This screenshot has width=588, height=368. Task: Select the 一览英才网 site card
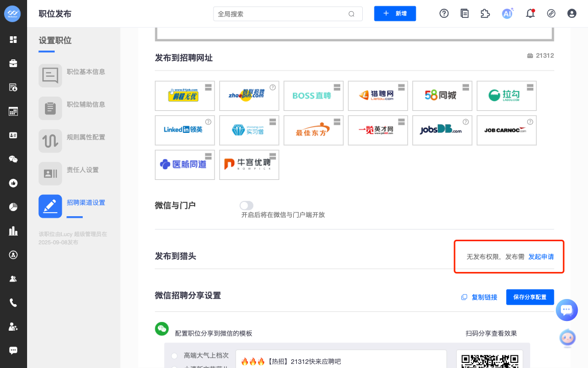click(x=378, y=130)
